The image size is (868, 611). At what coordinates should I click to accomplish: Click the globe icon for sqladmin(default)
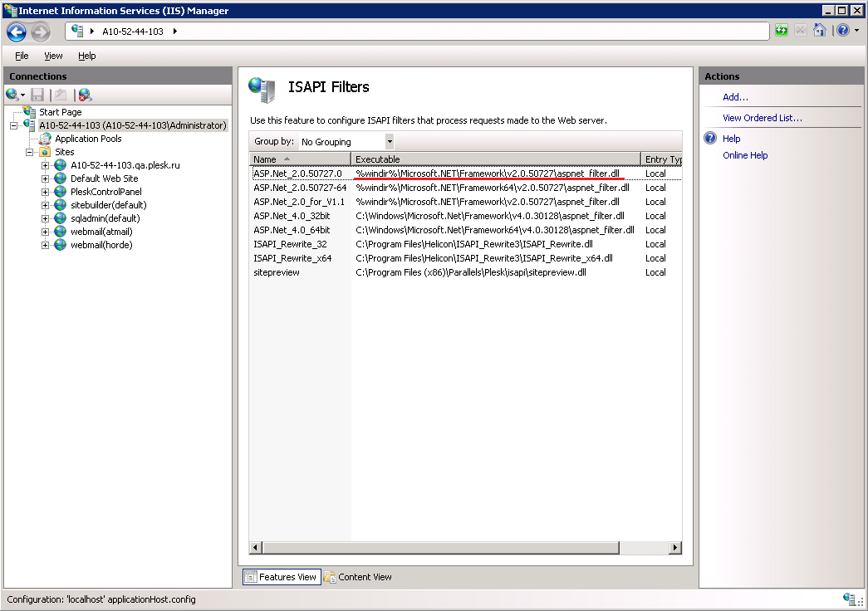[x=61, y=218]
